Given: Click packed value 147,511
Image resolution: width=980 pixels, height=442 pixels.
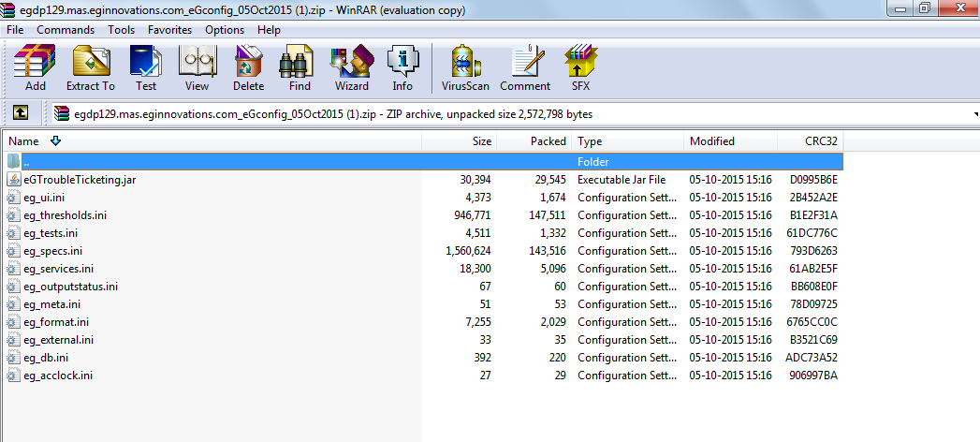Looking at the screenshot, I should point(548,215).
